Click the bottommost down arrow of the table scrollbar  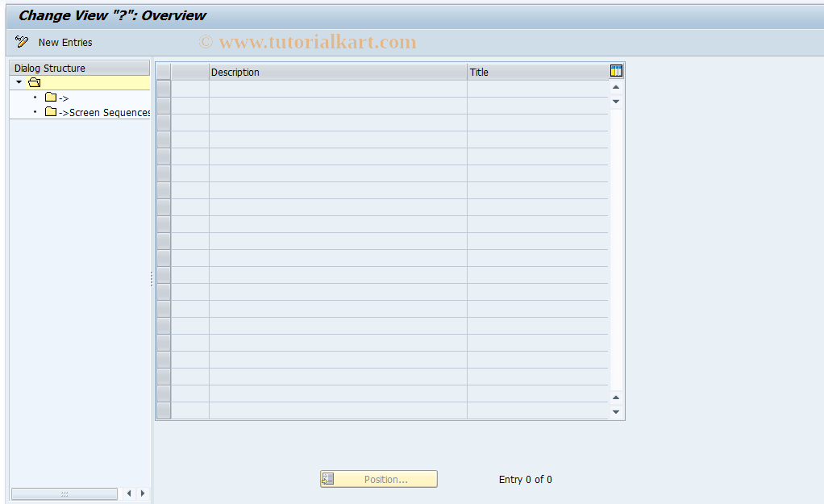click(x=616, y=412)
